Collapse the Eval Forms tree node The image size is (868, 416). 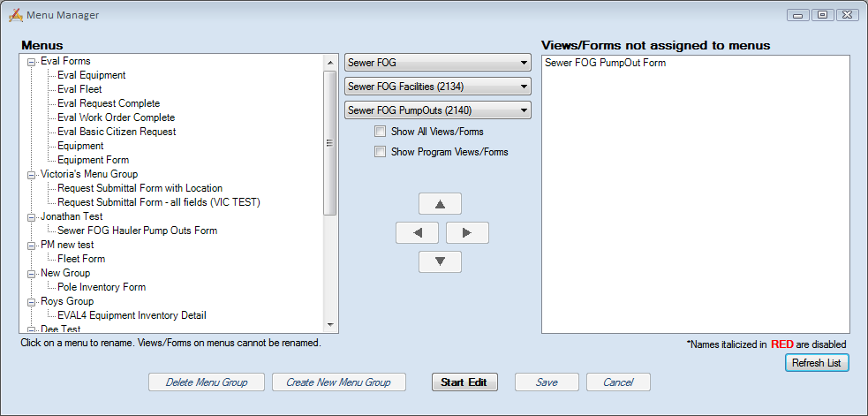[x=32, y=62]
